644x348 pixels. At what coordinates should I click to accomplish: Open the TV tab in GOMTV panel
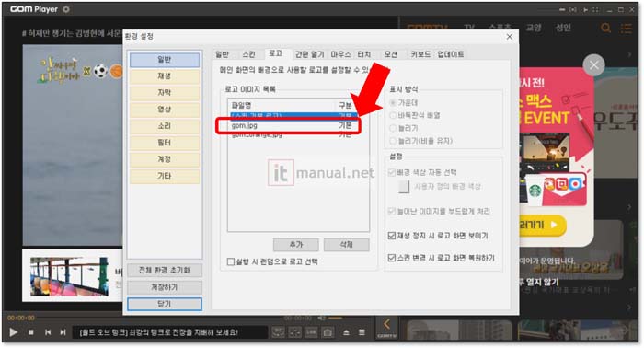(x=469, y=28)
